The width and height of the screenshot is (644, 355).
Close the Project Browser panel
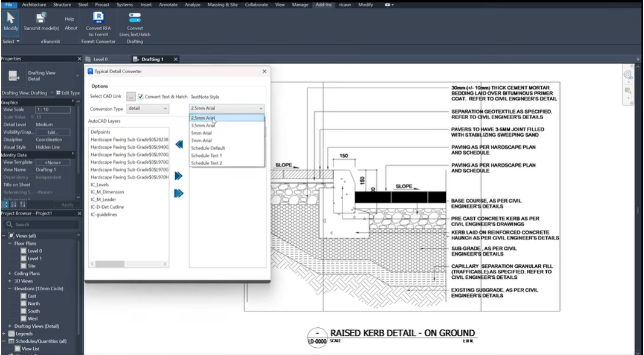click(x=79, y=213)
